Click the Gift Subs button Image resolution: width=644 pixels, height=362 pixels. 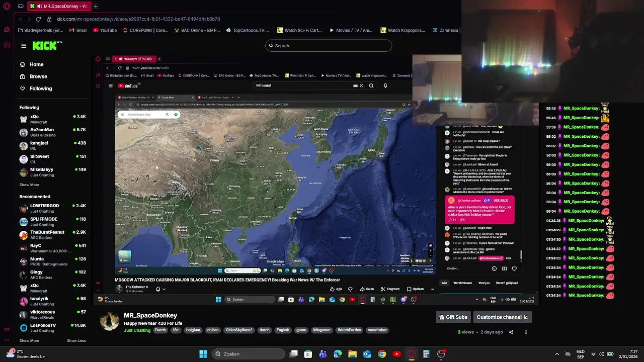[x=453, y=317]
